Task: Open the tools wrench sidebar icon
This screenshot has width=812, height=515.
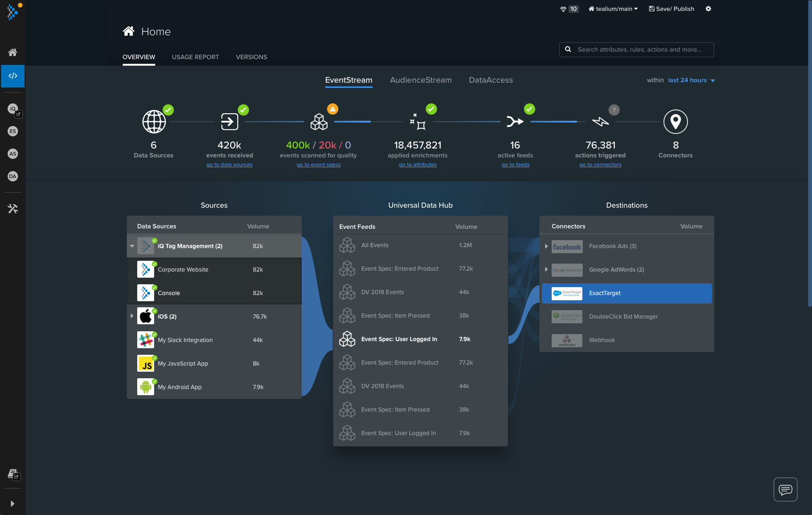Action: pyautogui.click(x=13, y=209)
